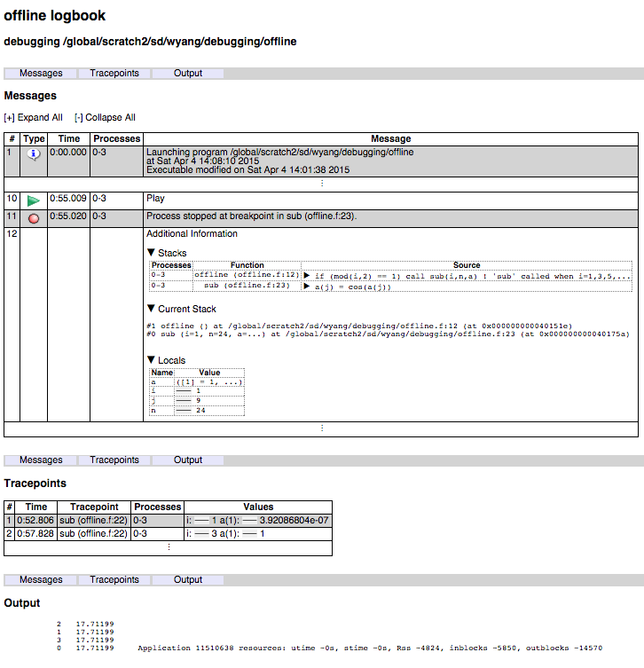The width and height of the screenshot is (644, 668).
Task: Click the Messages tab above the Output section
Action: pos(41,579)
